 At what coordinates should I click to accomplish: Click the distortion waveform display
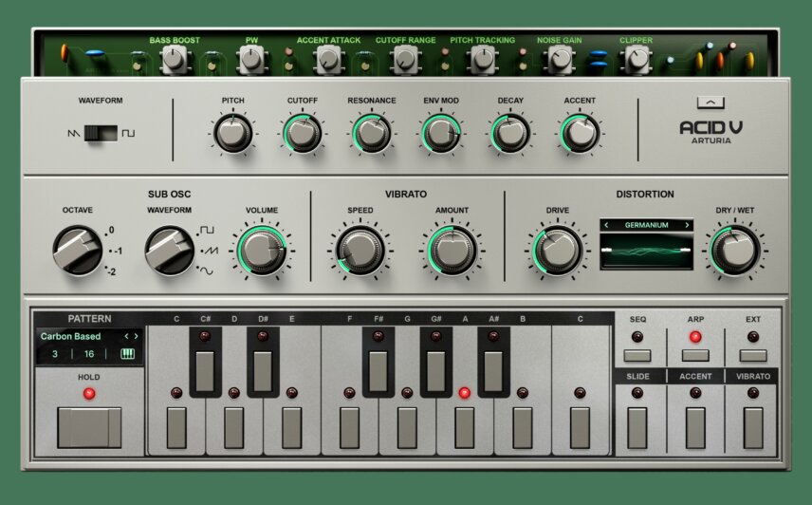646,252
